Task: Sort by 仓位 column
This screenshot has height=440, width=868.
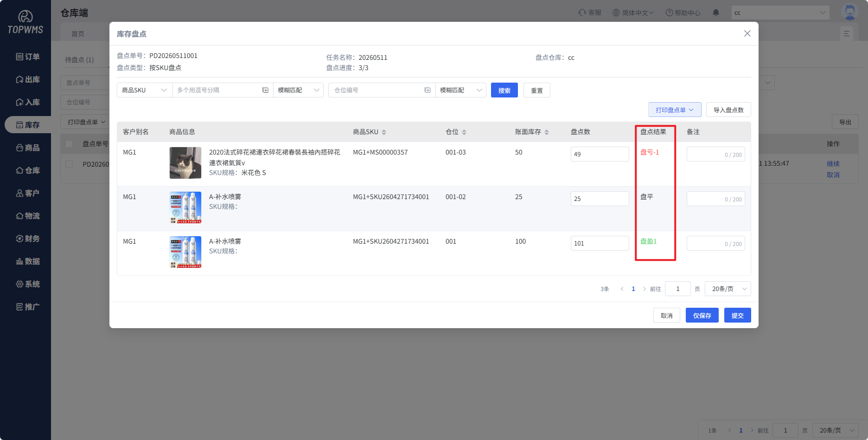Action: tap(464, 132)
